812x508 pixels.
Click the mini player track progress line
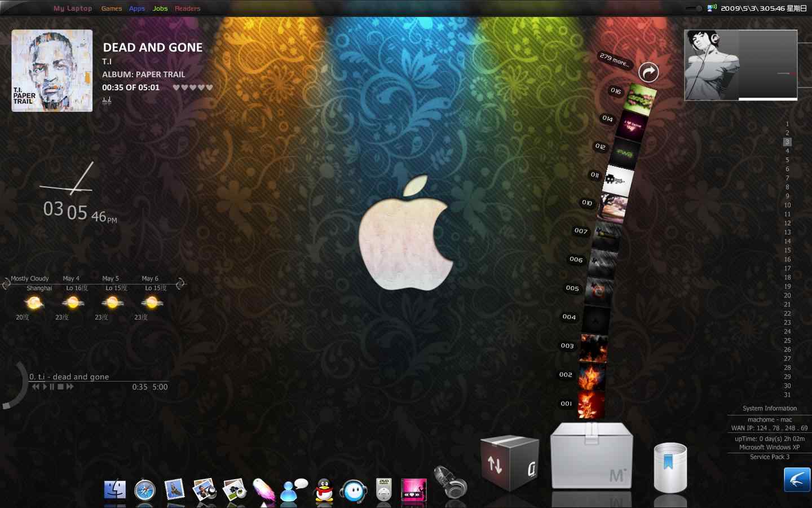(x=98, y=381)
